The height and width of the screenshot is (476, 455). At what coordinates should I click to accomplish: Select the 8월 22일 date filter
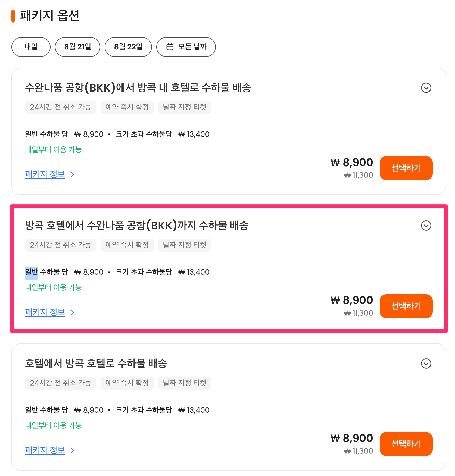[x=128, y=46]
